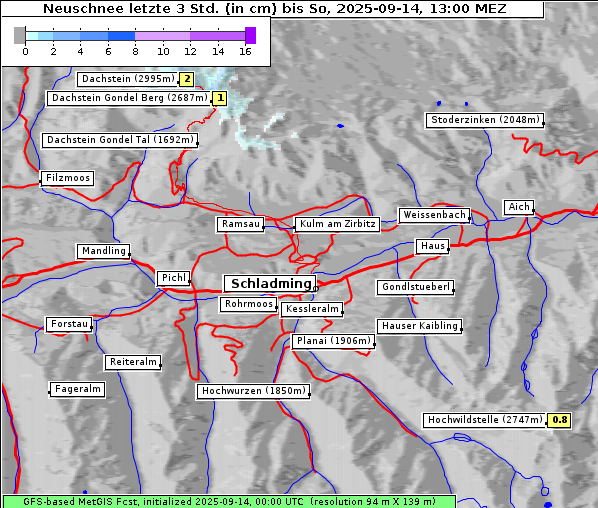
Task: Click the legend scale number 4
Action: (x=80, y=51)
